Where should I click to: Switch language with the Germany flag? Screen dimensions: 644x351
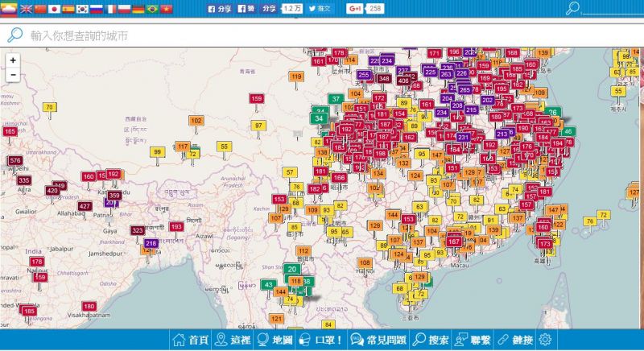coord(138,9)
